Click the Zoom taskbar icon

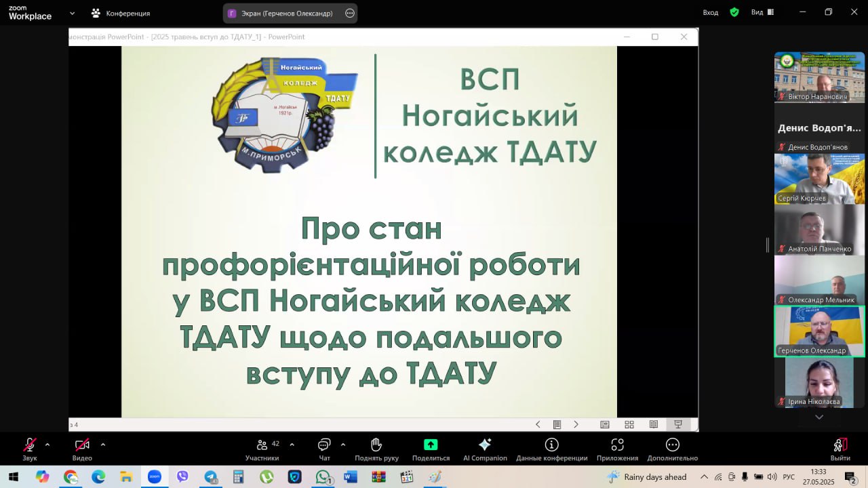[x=154, y=476]
